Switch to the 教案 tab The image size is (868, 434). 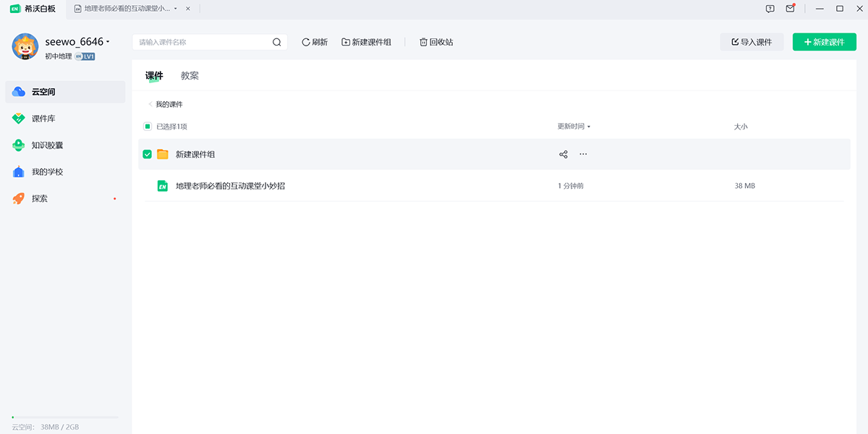pyautogui.click(x=189, y=75)
